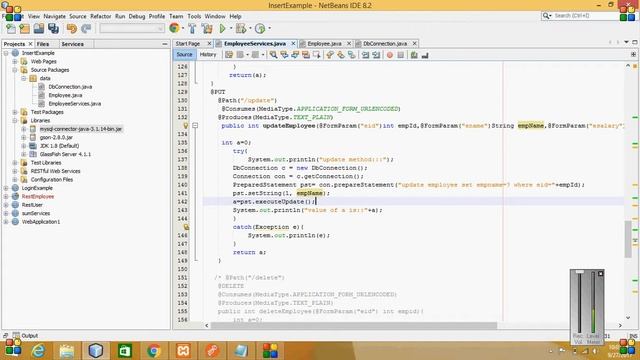Viewport: 640px width, 360px height.
Task: Click the editor Last Edit icon
Action: click(x=229, y=55)
